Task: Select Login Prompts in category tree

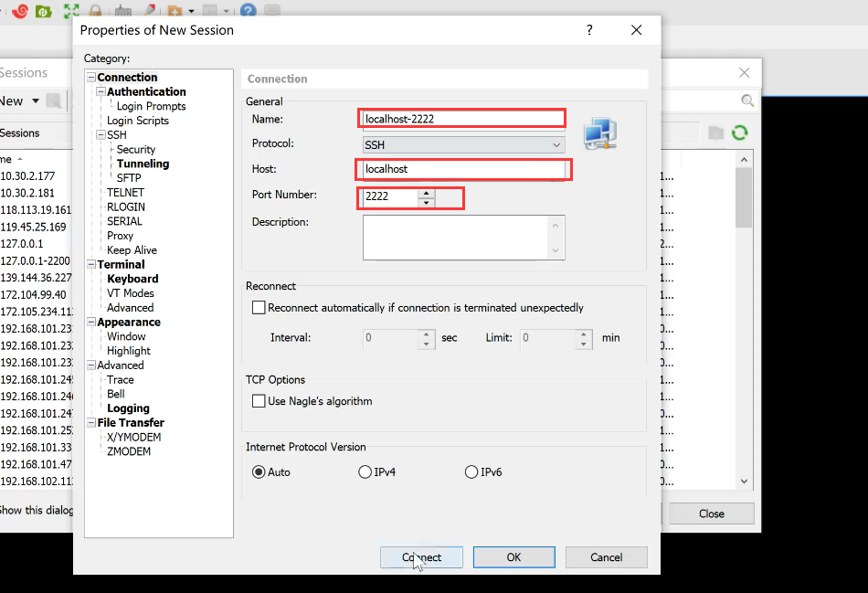Action: pyautogui.click(x=151, y=106)
